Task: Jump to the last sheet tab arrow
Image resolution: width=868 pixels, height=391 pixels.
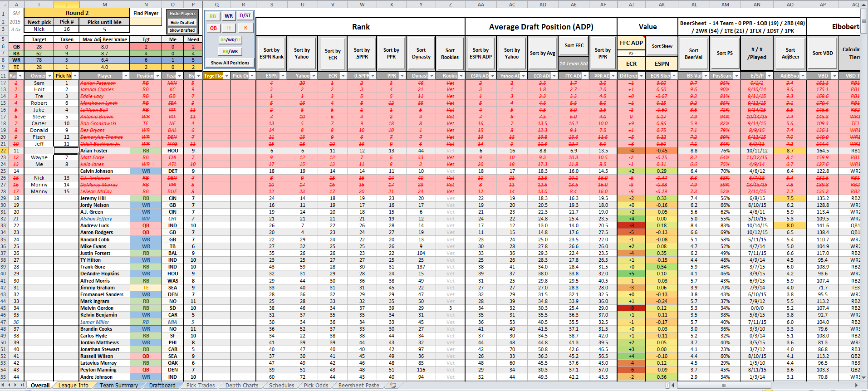Action: [21, 385]
